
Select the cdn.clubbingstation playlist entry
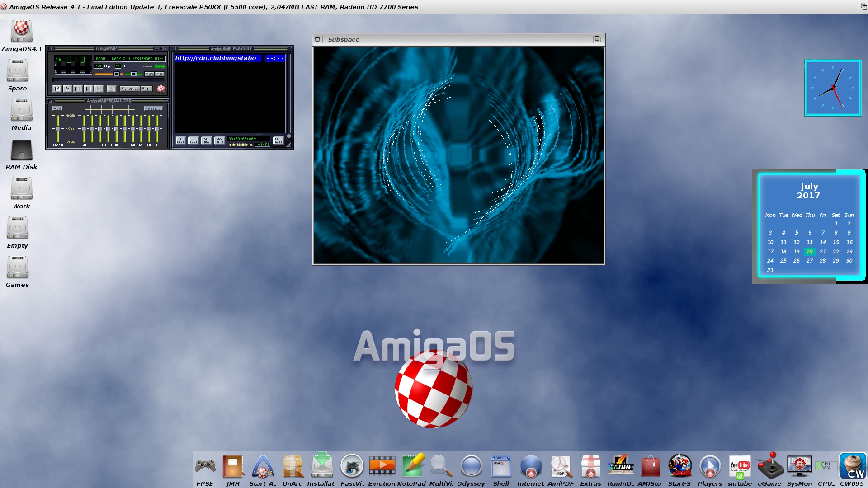230,58
